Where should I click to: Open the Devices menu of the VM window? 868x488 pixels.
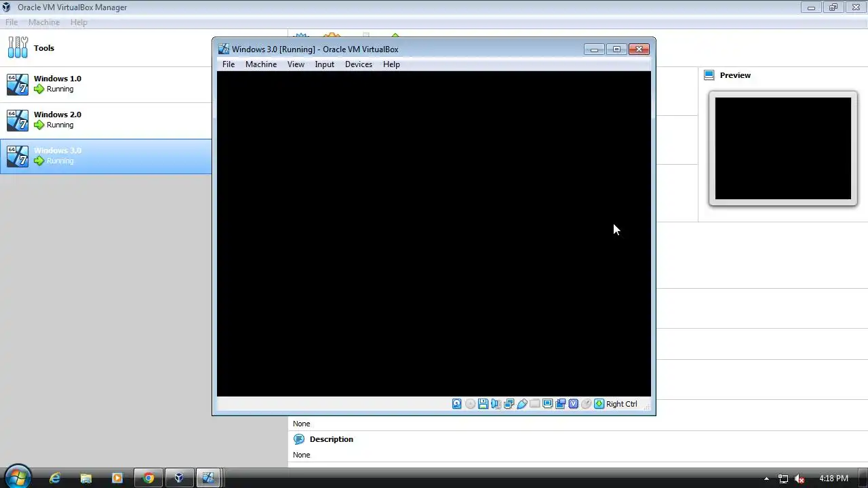click(x=359, y=64)
